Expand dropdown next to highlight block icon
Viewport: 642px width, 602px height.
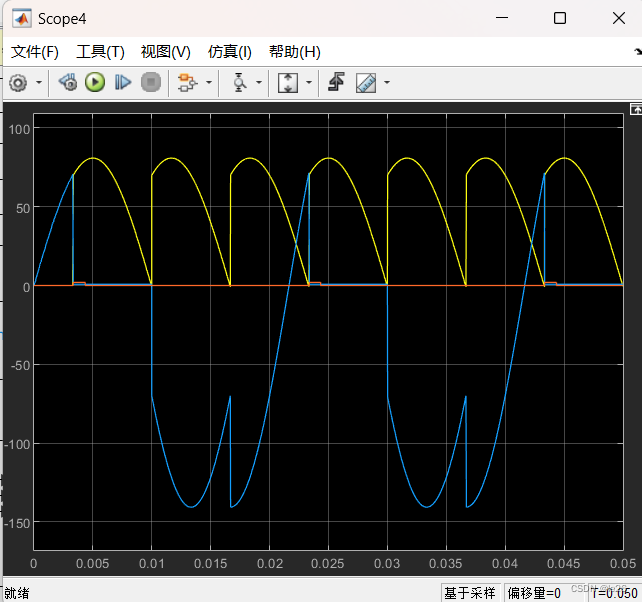coord(209,83)
